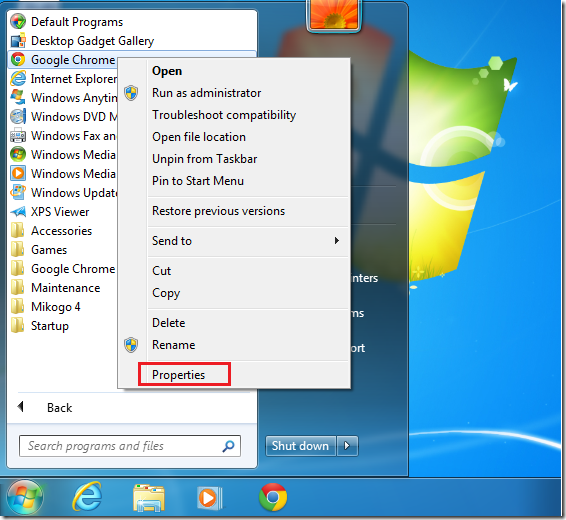The image size is (566, 520).
Task: Click the XPS Viewer icon
Action: point(18,211)
